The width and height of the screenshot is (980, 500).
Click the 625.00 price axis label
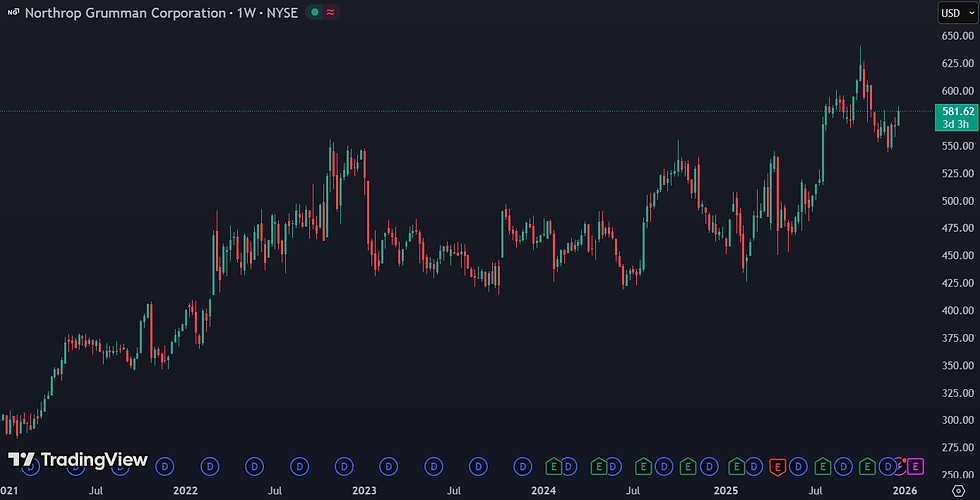(958, 63)
